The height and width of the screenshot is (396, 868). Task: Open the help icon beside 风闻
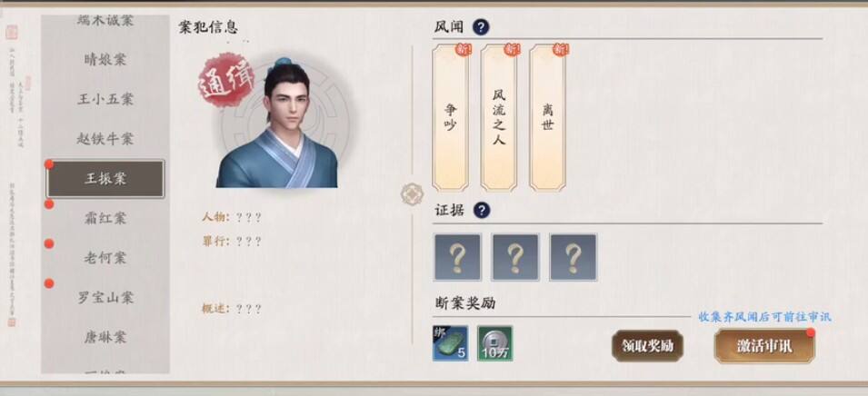coord(481,26)
